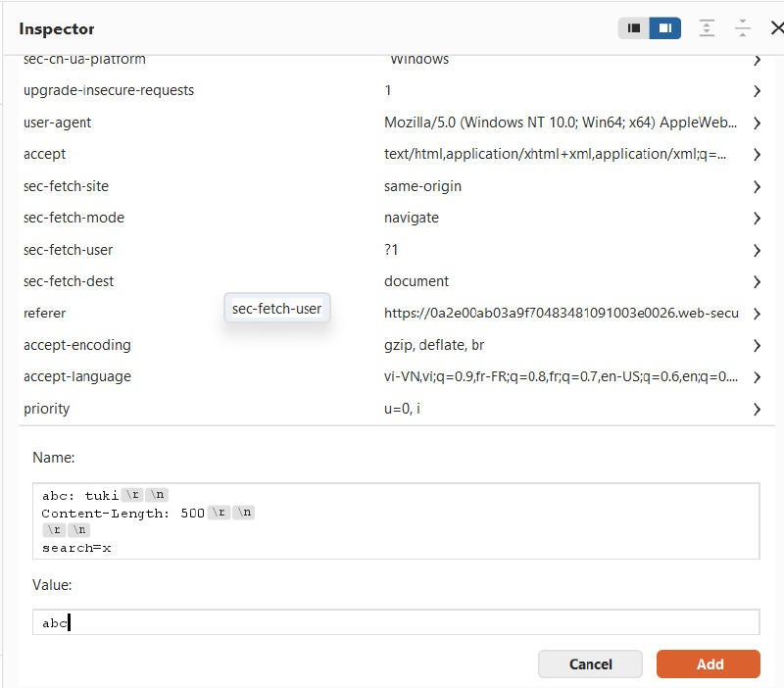Screen dimensions: 784x688
Task: Select the sec-fetch-dest header name
Action: pos(69,281)
